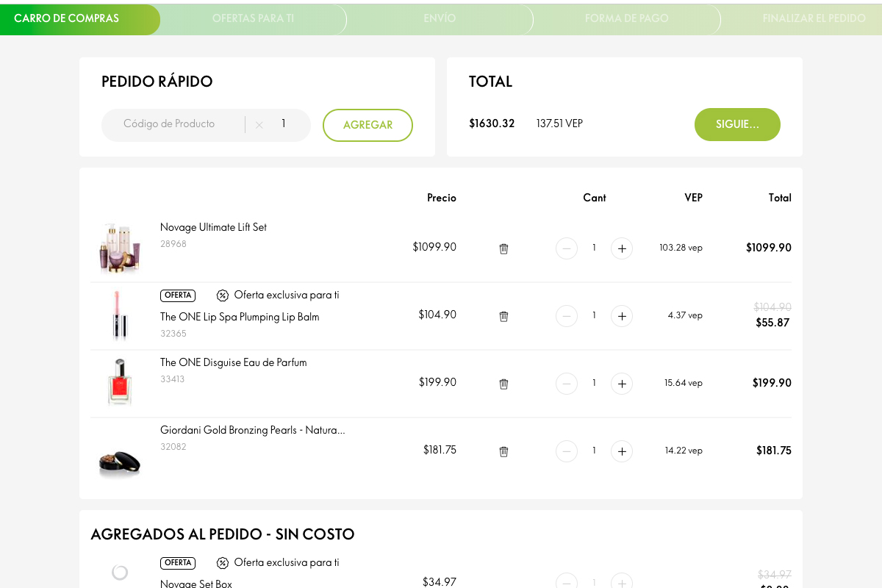Click the quick order quantity field

283,124
